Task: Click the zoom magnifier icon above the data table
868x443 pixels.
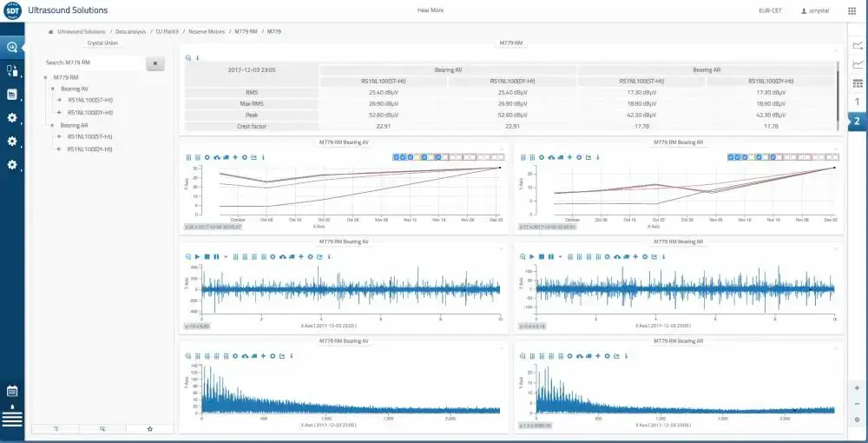Action: tap(188, 58)
